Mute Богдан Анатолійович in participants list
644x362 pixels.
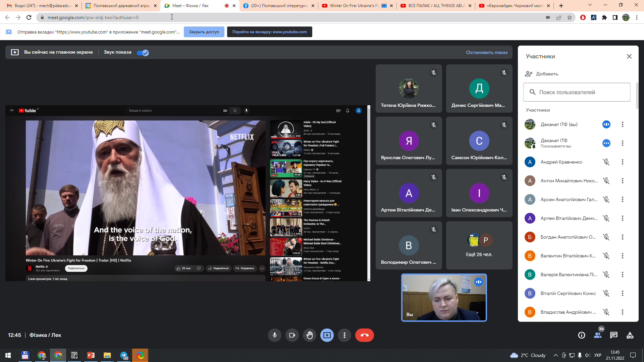[x=606, y=237]
